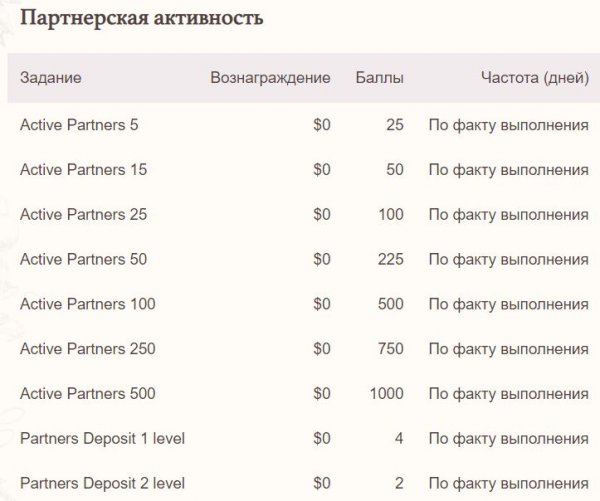
Task: Click the Partners Deposit 2 level task
Action: coord(102,483)
